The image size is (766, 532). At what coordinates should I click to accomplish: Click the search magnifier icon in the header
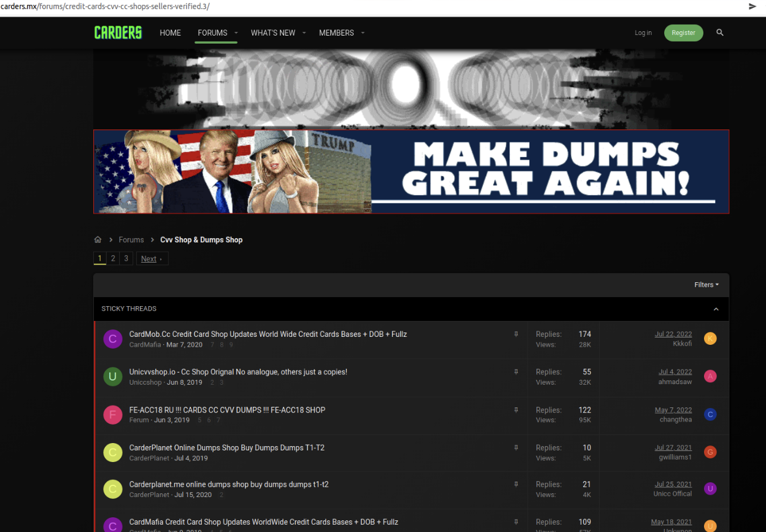tap(720, 33)
